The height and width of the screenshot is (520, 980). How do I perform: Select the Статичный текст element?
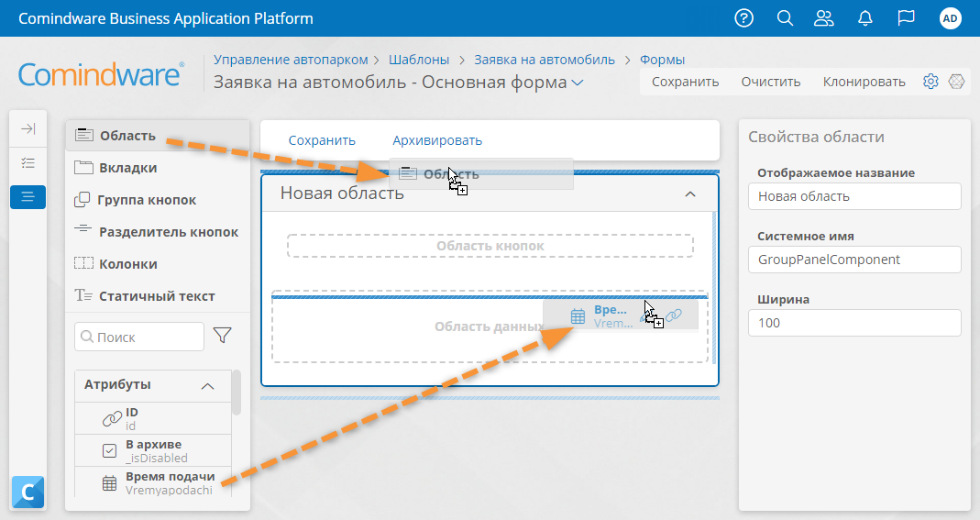pyautogui.click(x=158, y=296)
